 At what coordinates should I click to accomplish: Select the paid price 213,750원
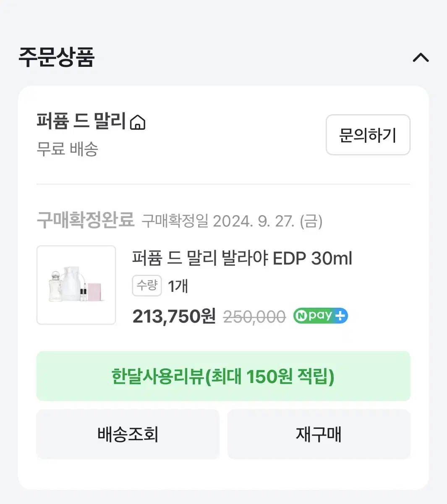tap(174, 316)
